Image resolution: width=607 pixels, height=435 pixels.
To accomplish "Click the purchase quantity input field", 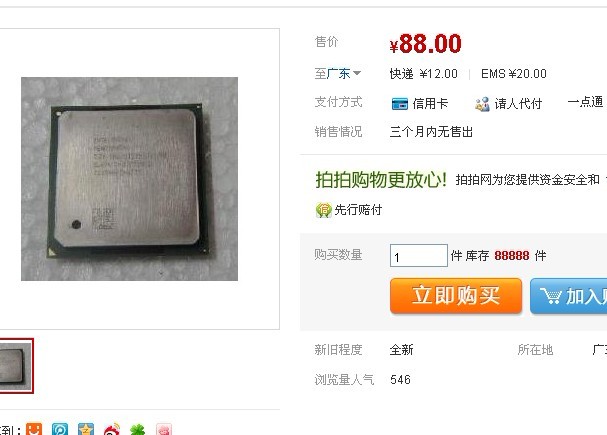I will click(419, 255).
